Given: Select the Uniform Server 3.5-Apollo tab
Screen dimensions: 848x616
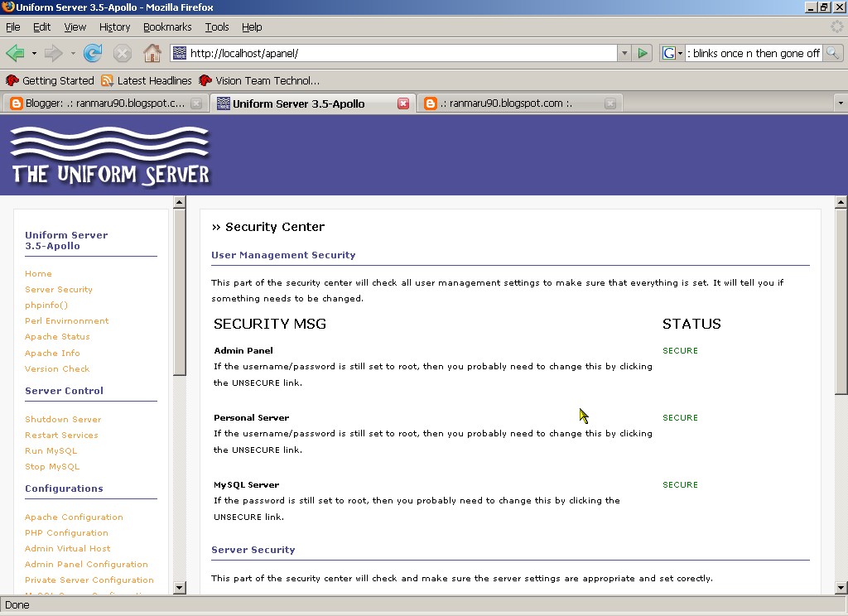Looking at the screenshot, I should click(x=312, y=103).
